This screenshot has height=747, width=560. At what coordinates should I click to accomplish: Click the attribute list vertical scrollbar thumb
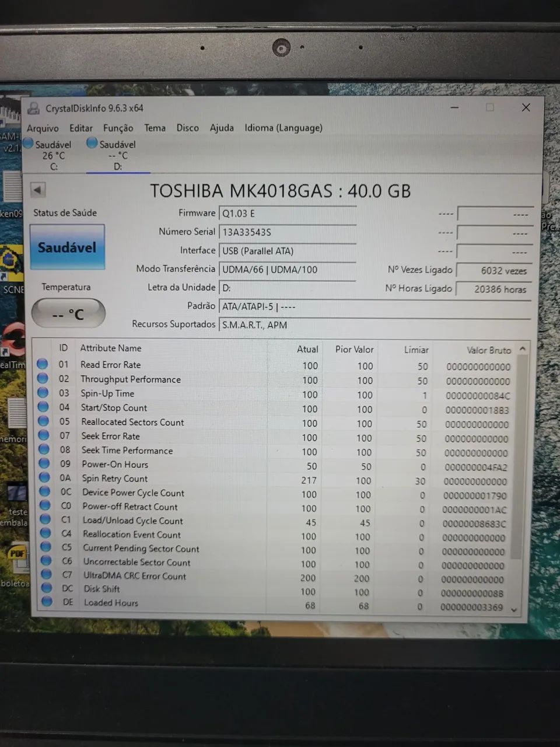(x=519, y=456)
